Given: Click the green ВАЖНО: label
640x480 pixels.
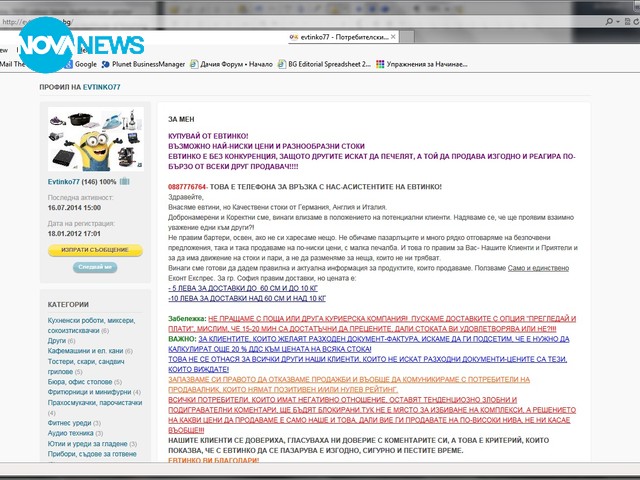Looking at the screenshot, I should pyautogui.click(x=182, y=339).
